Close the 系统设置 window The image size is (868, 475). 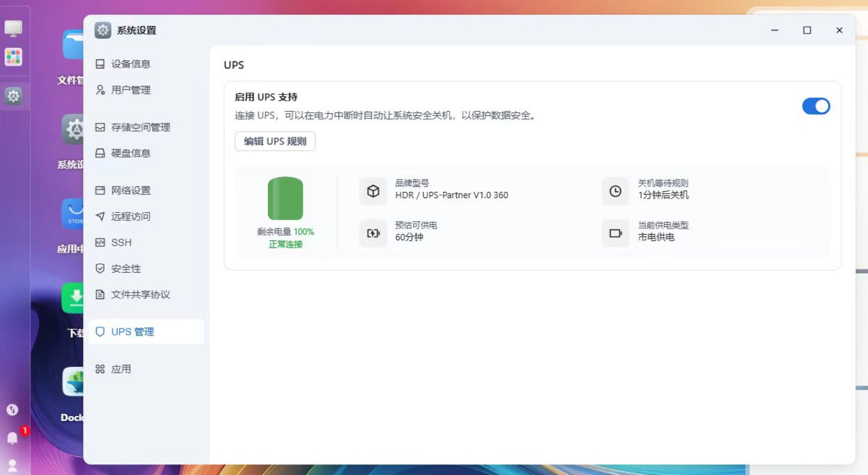839,30
